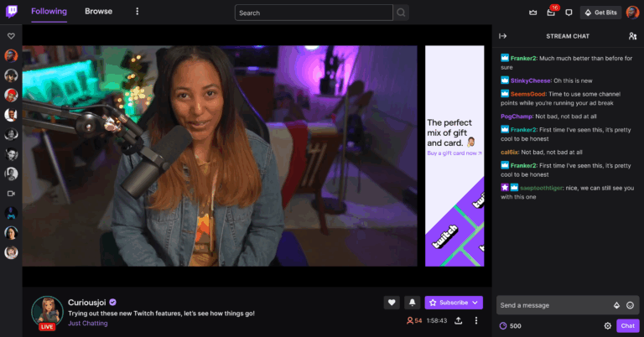Click the Curiousjoi channel name
This screenshot has height=337, width=644.
coord(87,303)
